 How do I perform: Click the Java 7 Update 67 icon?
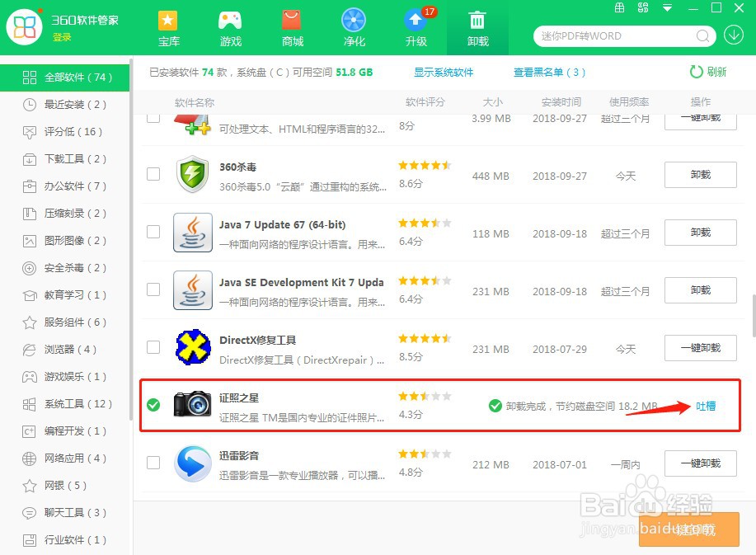(193, 233)
